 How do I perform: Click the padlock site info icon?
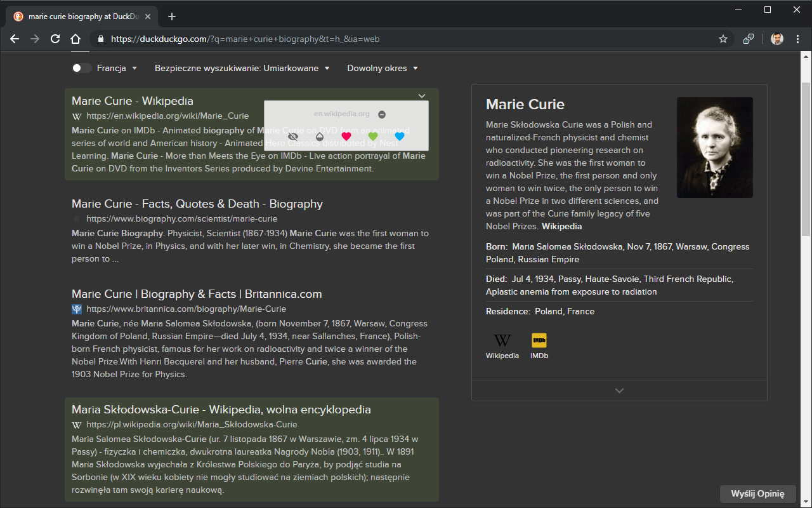click(100, 39)
